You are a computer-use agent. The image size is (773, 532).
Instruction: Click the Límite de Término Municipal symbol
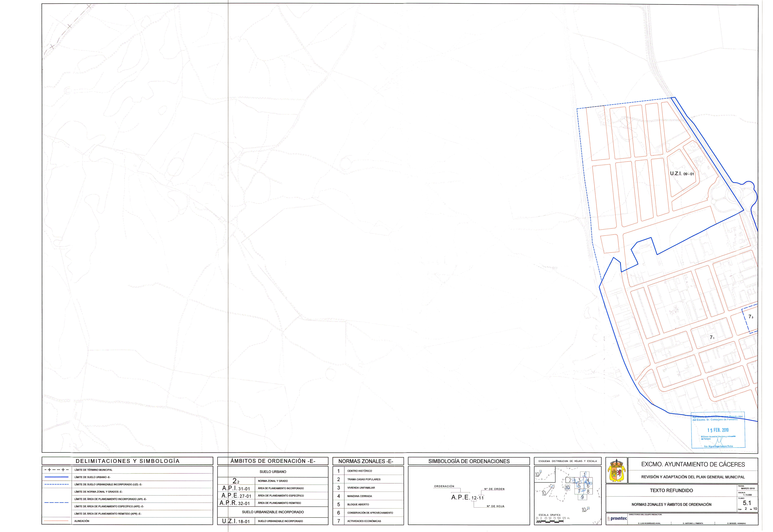coord(56,470)
